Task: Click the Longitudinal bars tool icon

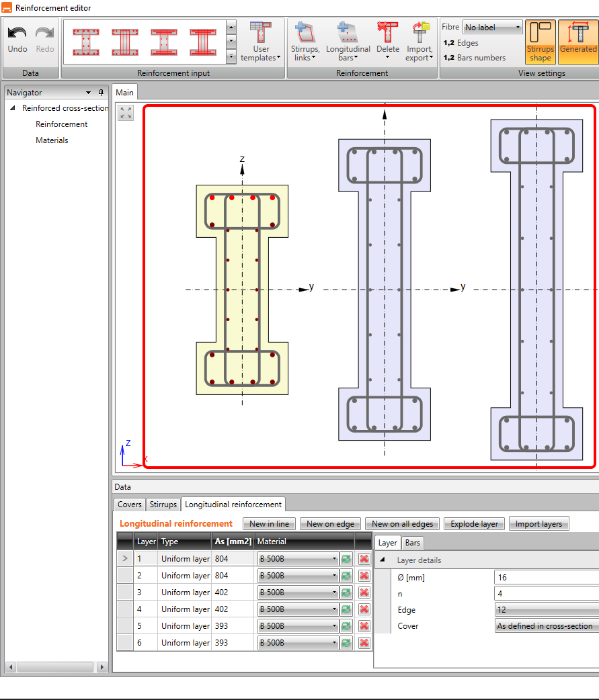Action: coord(348,32)
